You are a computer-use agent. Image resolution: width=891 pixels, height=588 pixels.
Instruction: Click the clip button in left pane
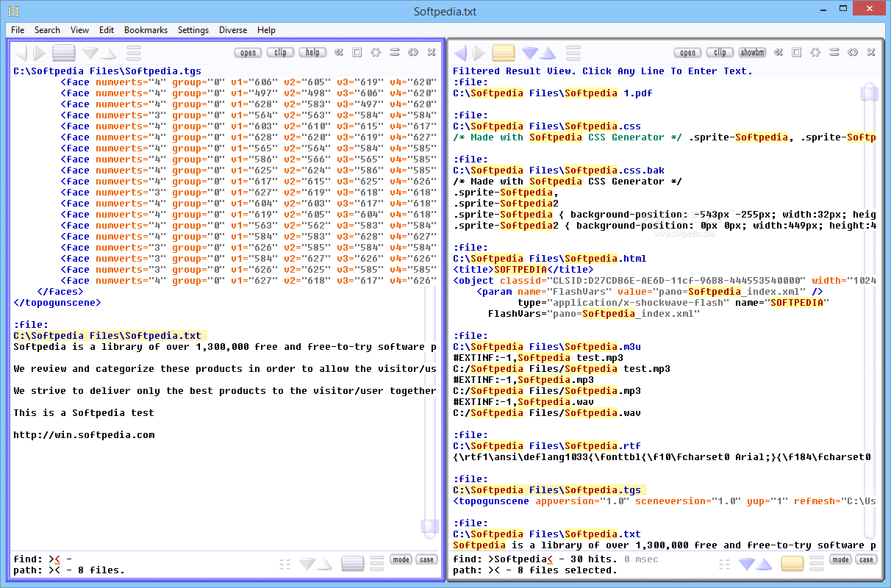tap(281, 52)
